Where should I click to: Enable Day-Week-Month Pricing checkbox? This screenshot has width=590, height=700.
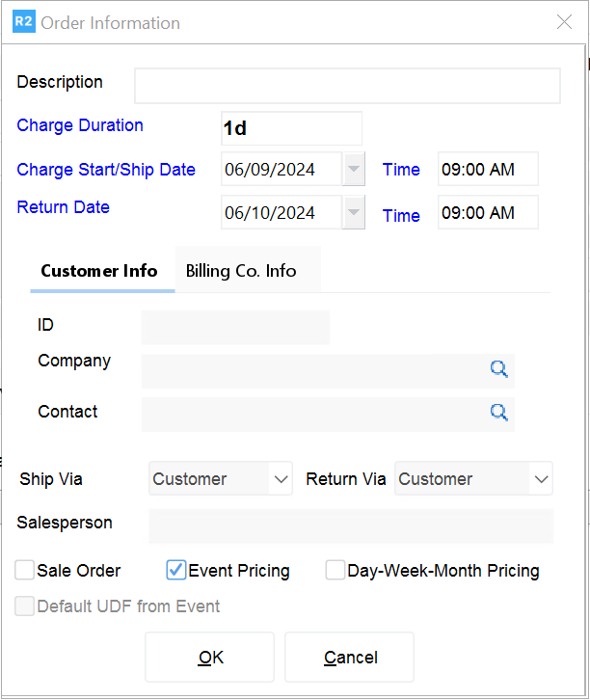click(x=335, y=571)
